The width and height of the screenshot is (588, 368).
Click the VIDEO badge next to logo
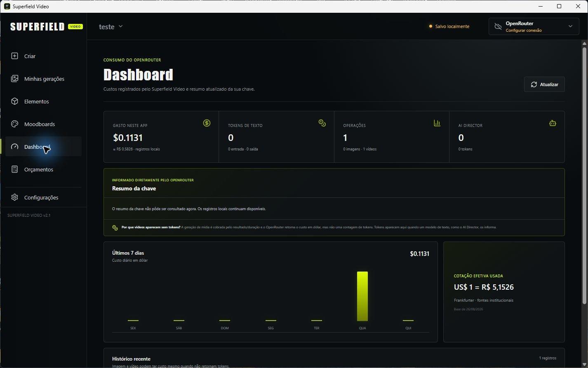click(75, 26)
